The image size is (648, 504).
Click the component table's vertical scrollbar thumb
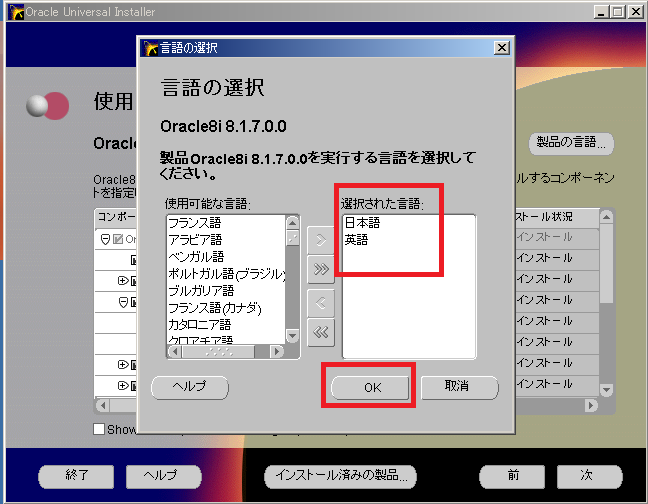[606, 264]
